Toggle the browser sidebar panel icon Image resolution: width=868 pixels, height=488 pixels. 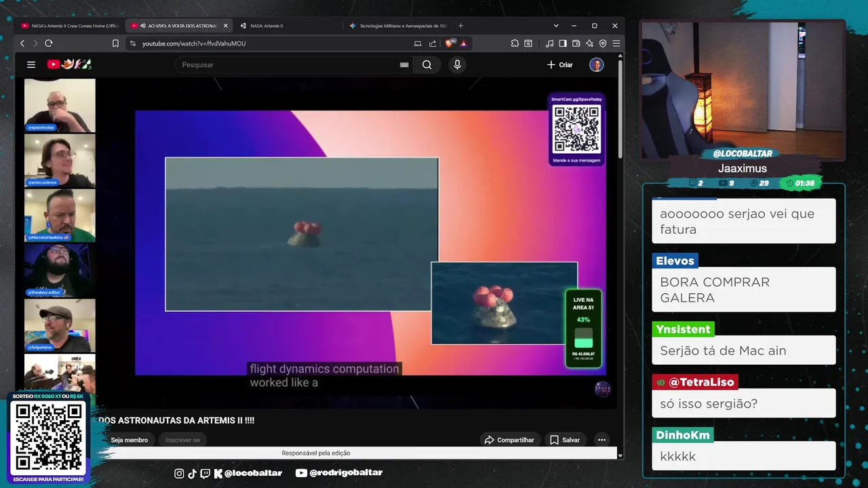point(563,43)
